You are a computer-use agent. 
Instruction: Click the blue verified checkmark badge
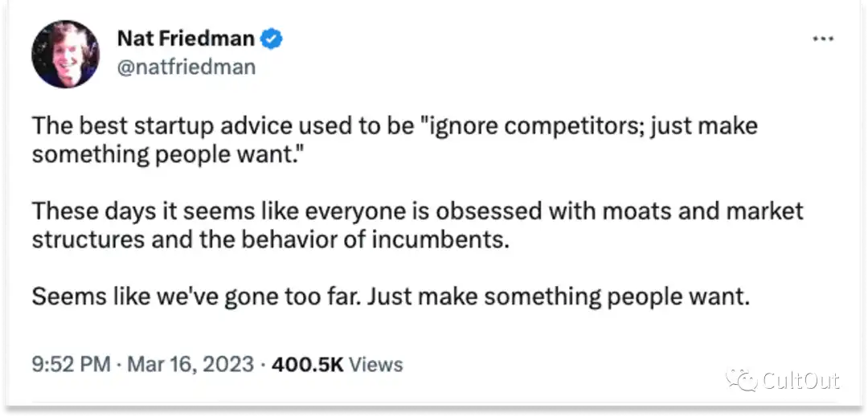(272, 38)
